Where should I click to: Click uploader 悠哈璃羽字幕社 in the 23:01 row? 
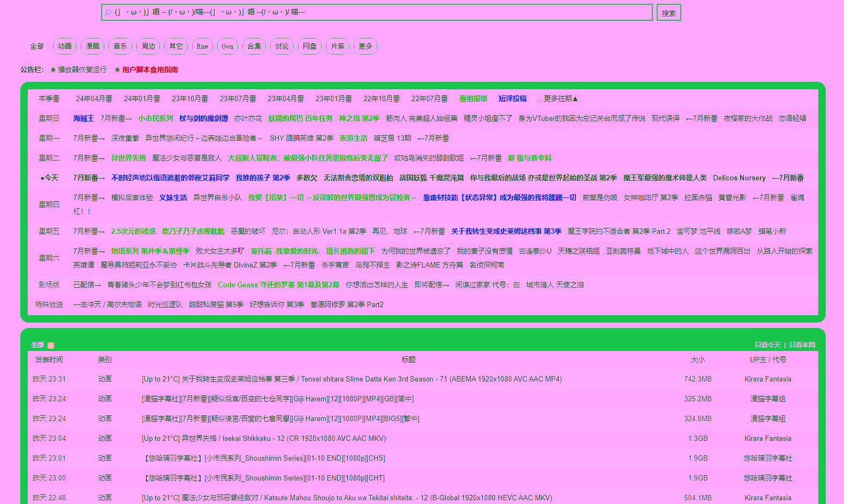tap(768, 459)
